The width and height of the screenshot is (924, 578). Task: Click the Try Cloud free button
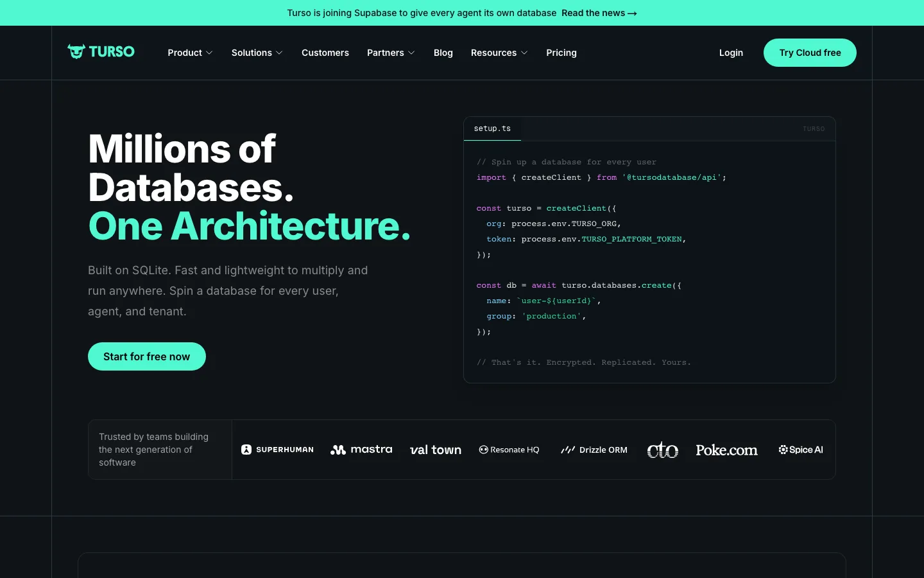pyautogui.click(x=810, y=53)
